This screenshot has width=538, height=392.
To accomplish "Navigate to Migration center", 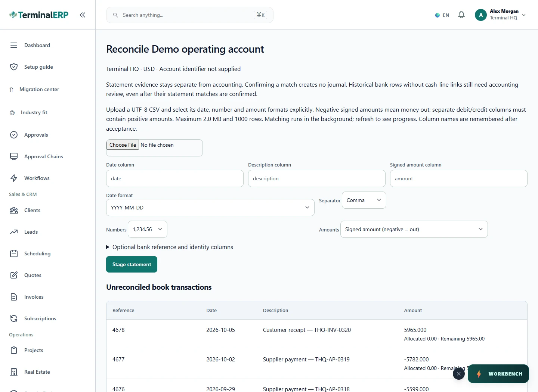I will tap(39, 89).
